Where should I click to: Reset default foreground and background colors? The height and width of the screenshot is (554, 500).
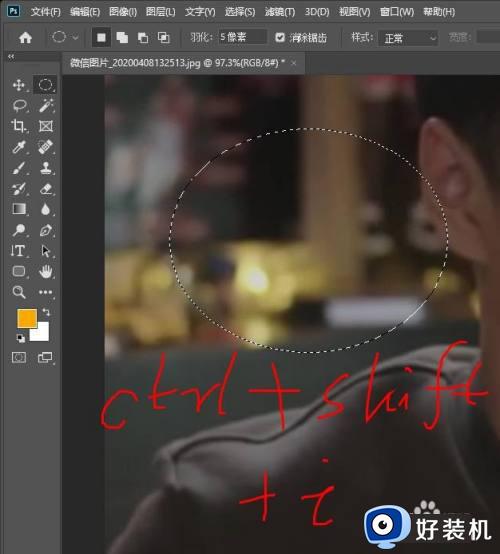(20, 338)
